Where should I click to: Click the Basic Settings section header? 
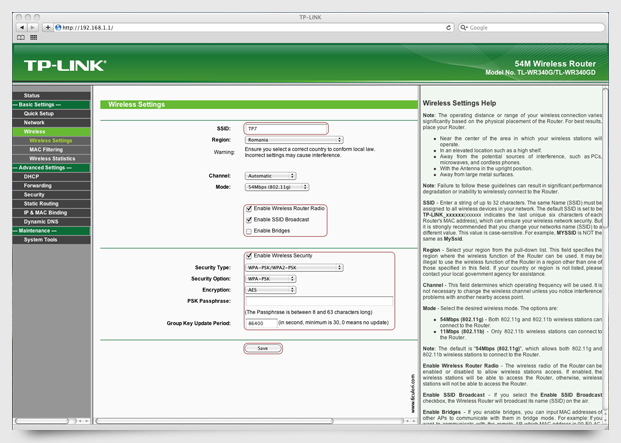51,105
